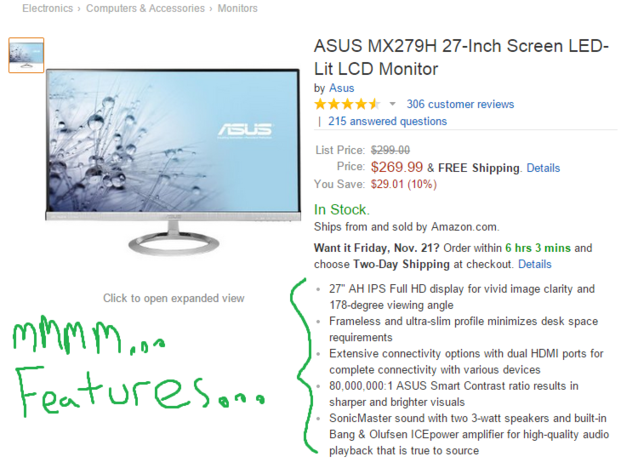The image size is (638, 468).
Task: Click the ASUS MX279H product title
Action: click(x=461, y=57)
